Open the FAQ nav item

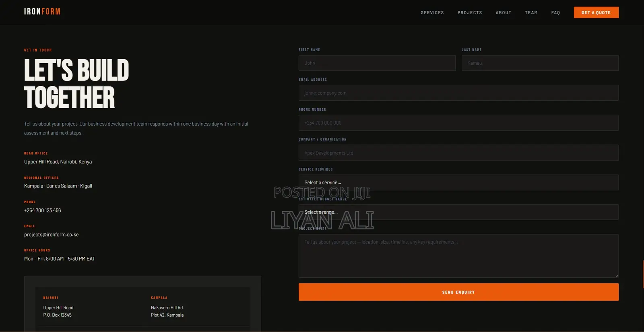pos(555,13)
